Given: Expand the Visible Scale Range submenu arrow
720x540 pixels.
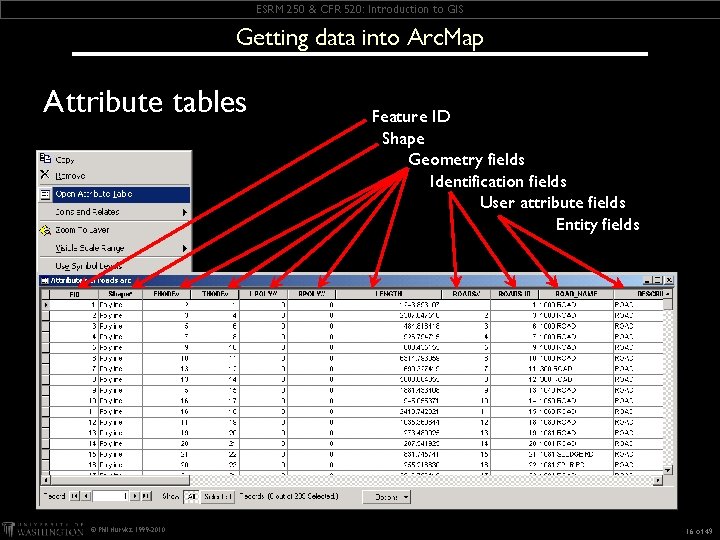Looking at the screenshot, I should point(185,248).
